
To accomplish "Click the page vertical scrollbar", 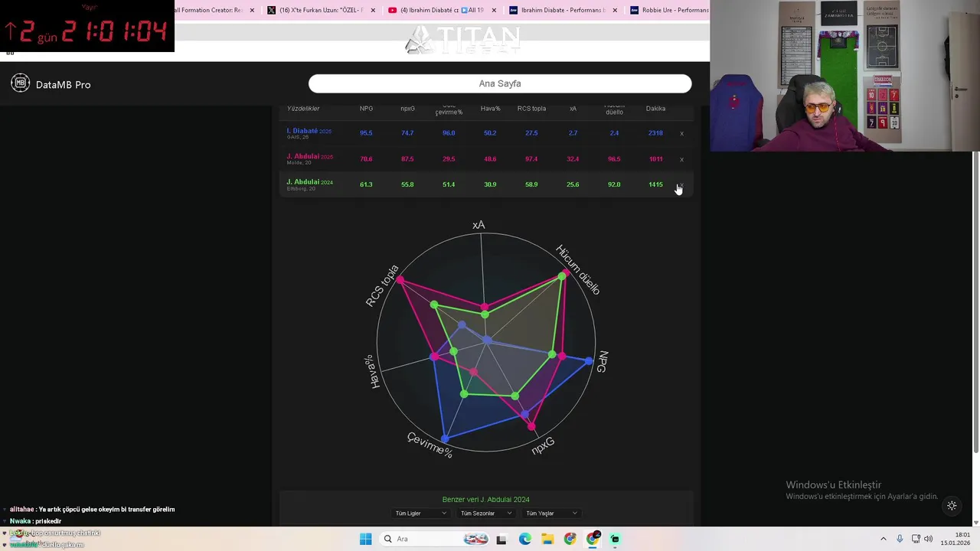I will click(975, 302).
